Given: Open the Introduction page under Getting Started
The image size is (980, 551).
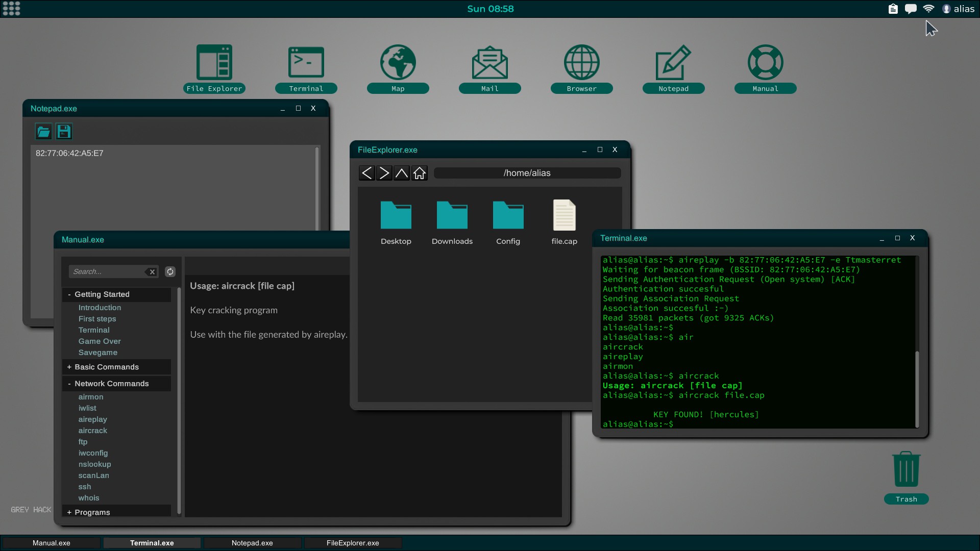Looking at the screenshot, I should click(100, 307).
